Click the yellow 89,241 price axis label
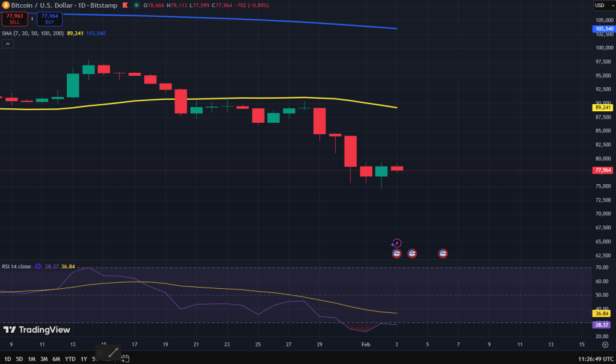This screenshot has width=616, height=364. 603,107
